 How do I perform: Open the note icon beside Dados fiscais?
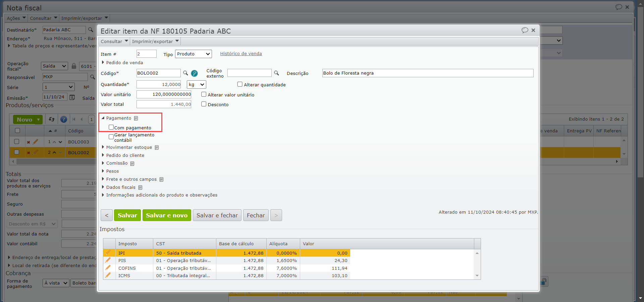point(140,187)
